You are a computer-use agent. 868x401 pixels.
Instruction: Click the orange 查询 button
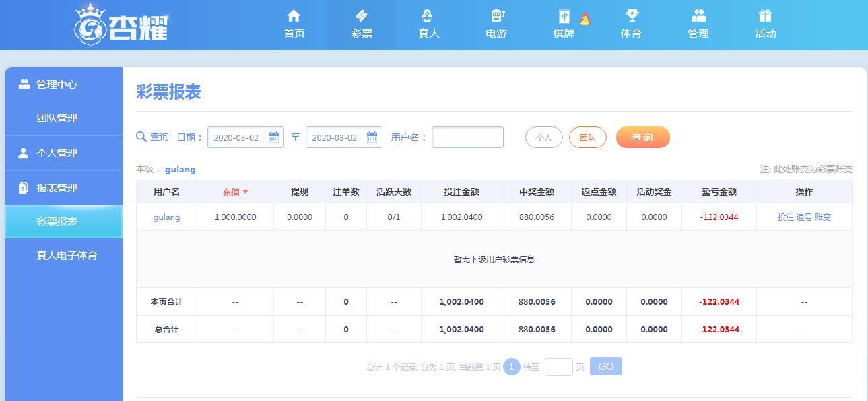[643, 137]
